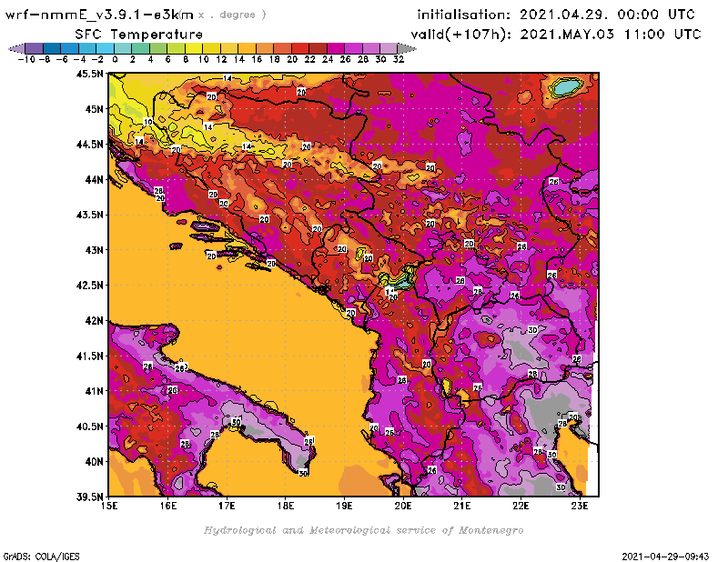
Task: Click the 40N latitude axis label
Action: 94,462
